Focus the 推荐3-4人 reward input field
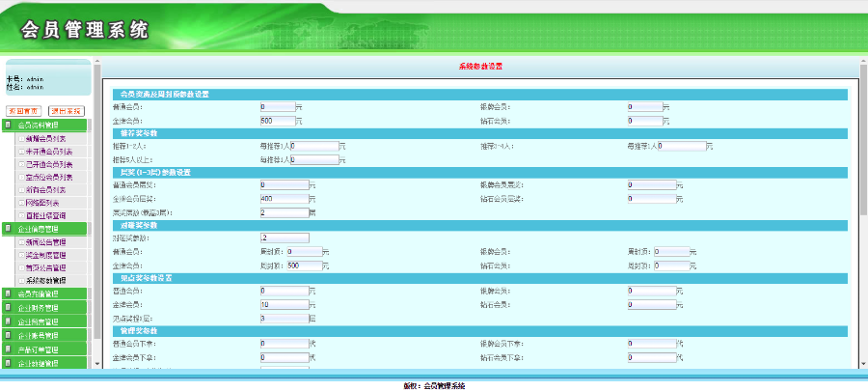Image resolution: width=868 pixels, height=391 pixels. point(682,146)
